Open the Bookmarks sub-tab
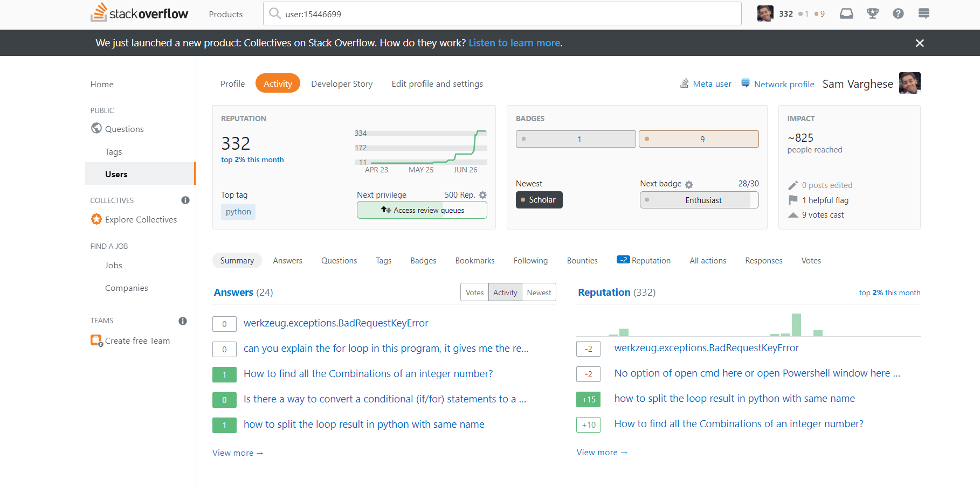This screenshot has height=487, width=980. click(x=475, y=260)
